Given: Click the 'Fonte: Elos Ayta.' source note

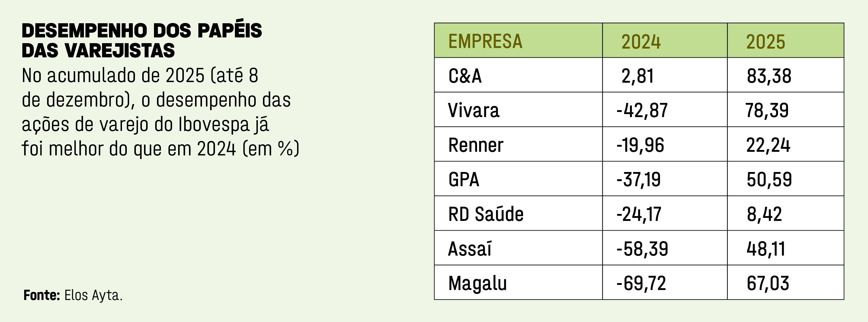Looking at the screenshot, I should tap(73, 295).
